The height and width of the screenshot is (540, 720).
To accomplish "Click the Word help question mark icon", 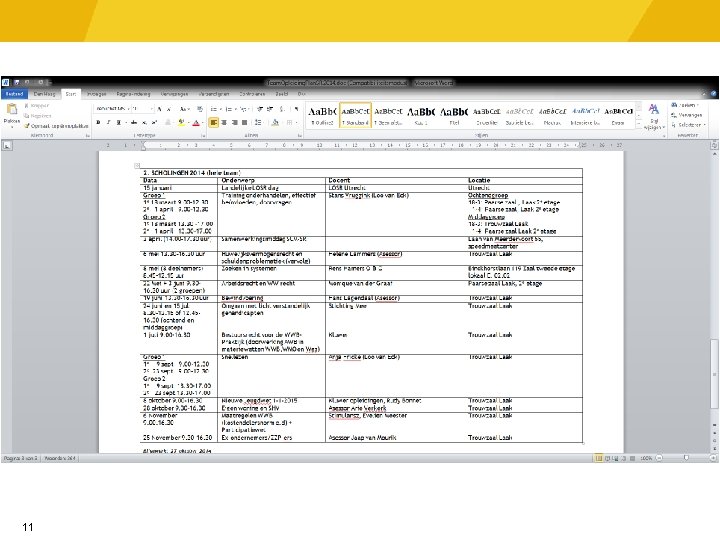I will (714, 94).
